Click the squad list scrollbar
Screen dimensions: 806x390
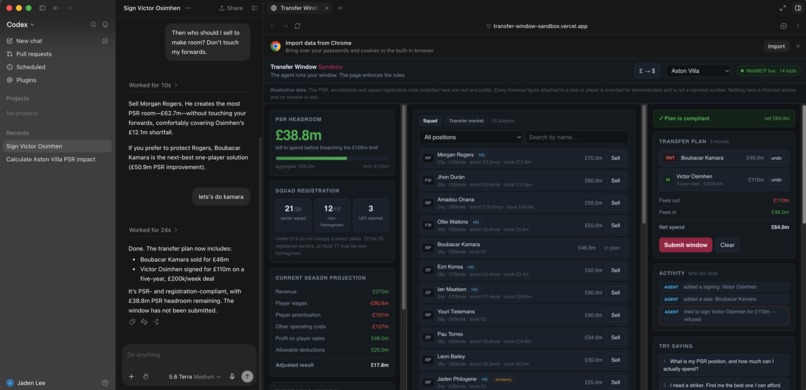pos(644,164)
